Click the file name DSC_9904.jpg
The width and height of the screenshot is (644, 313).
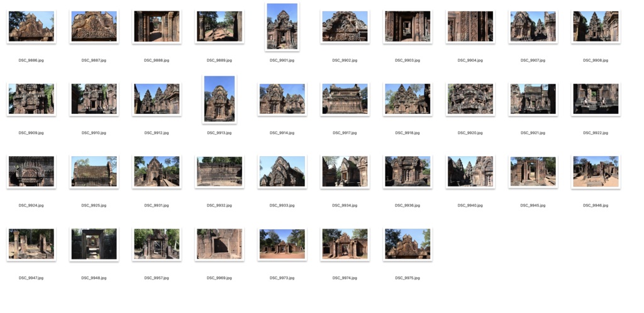470,60
